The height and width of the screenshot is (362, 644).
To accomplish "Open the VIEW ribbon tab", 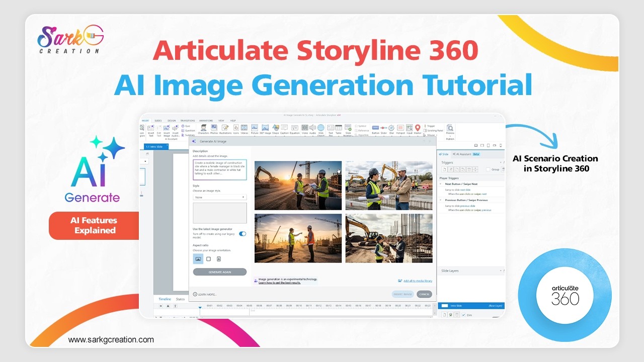I will coord(221,121).
